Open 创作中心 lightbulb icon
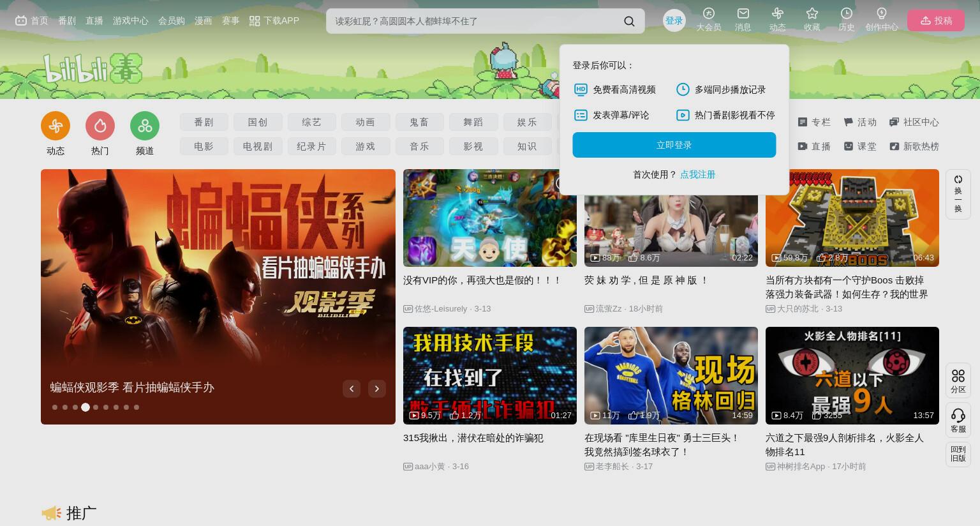Viewport: 980px width, 526px height. 881,13
